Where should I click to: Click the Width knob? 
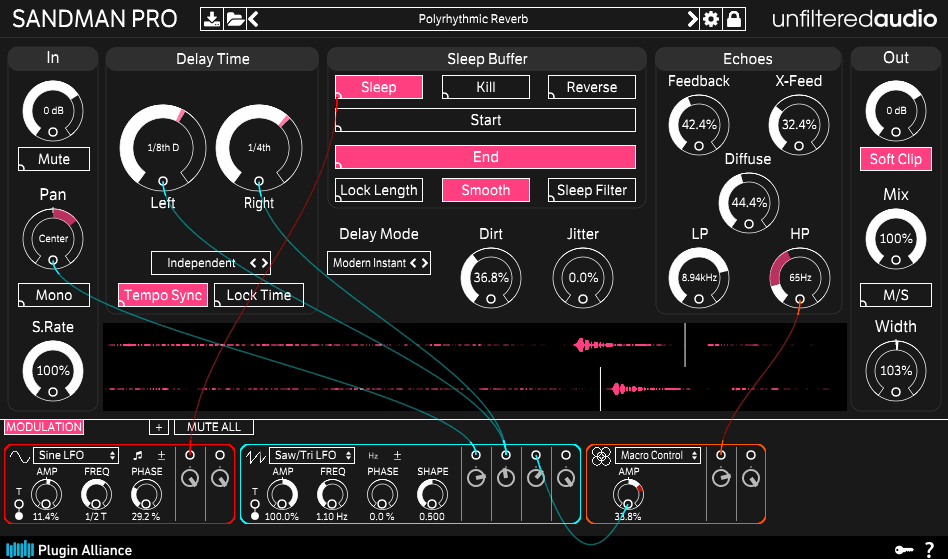click(895, 370)
